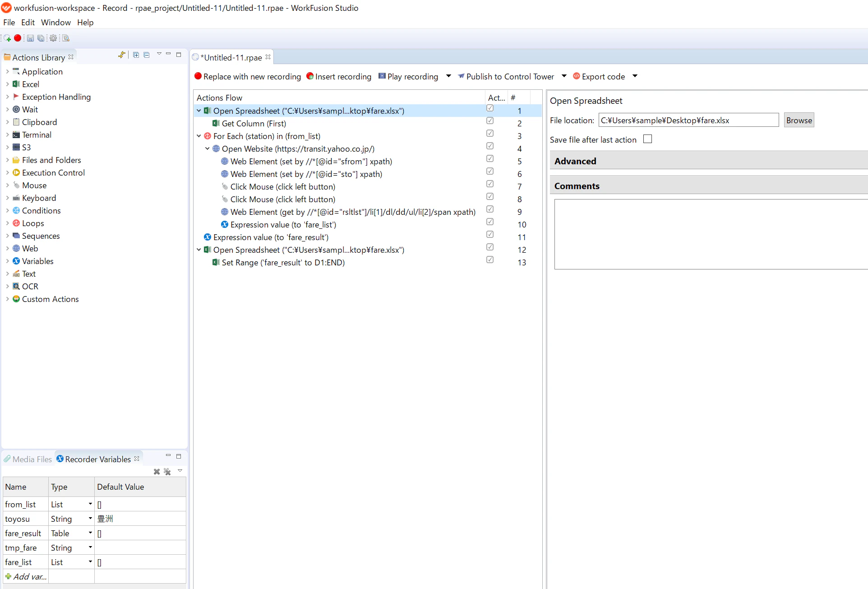Open Type dropdown for fare_result variable

click(x=90, y=533)
